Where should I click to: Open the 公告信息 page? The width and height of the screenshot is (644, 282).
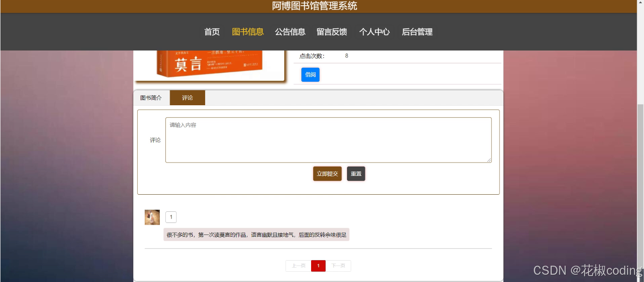290,32
